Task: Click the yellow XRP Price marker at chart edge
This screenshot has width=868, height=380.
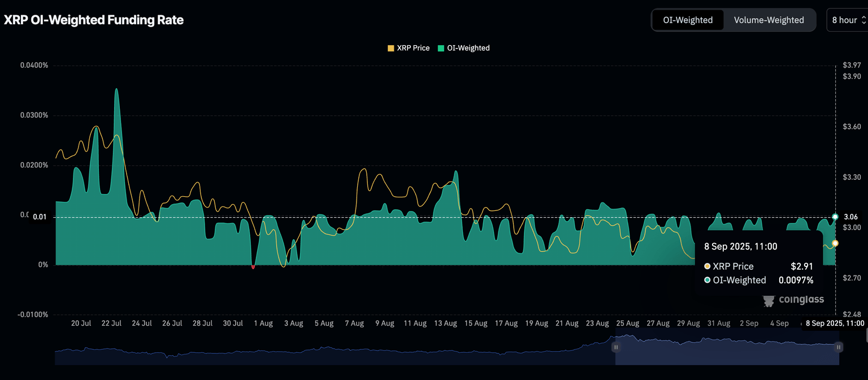Action: 835,243
